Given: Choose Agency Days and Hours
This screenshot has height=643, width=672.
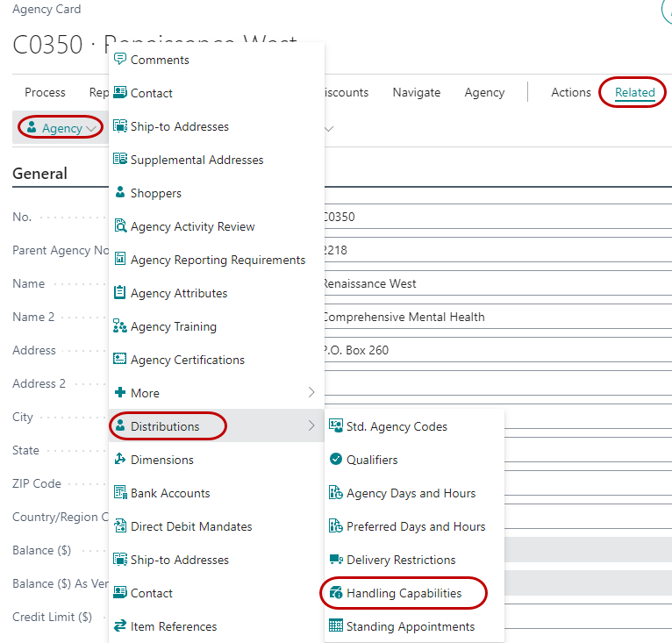Looking at the screenshot, I should (411, 493).
